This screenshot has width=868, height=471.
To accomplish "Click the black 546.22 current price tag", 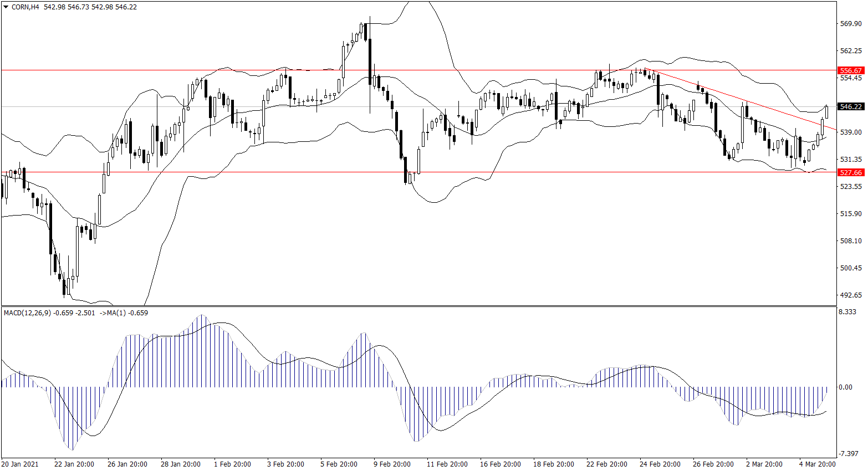I will (x=850, y=107).
